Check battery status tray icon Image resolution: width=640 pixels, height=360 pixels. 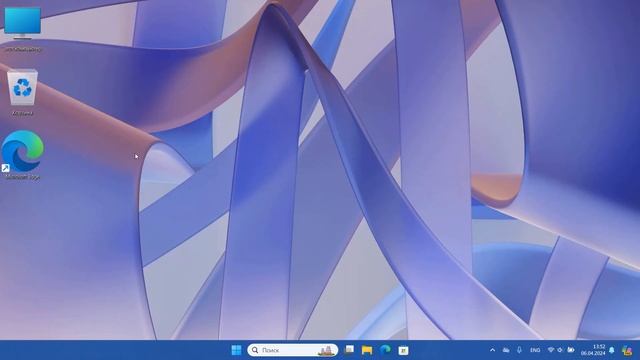click(x=571, y=350)
